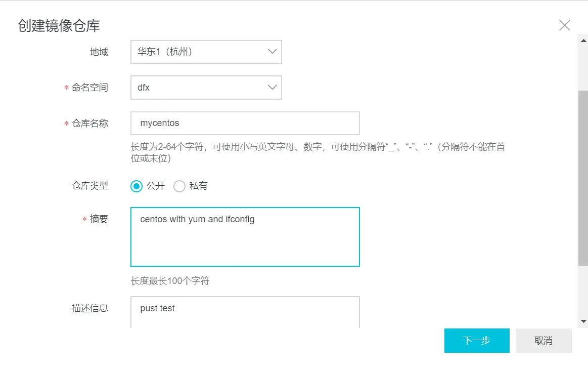This screenshot has width=588, height=370.
Task: Select the 公开 public repository type
Action: [136, 186]
